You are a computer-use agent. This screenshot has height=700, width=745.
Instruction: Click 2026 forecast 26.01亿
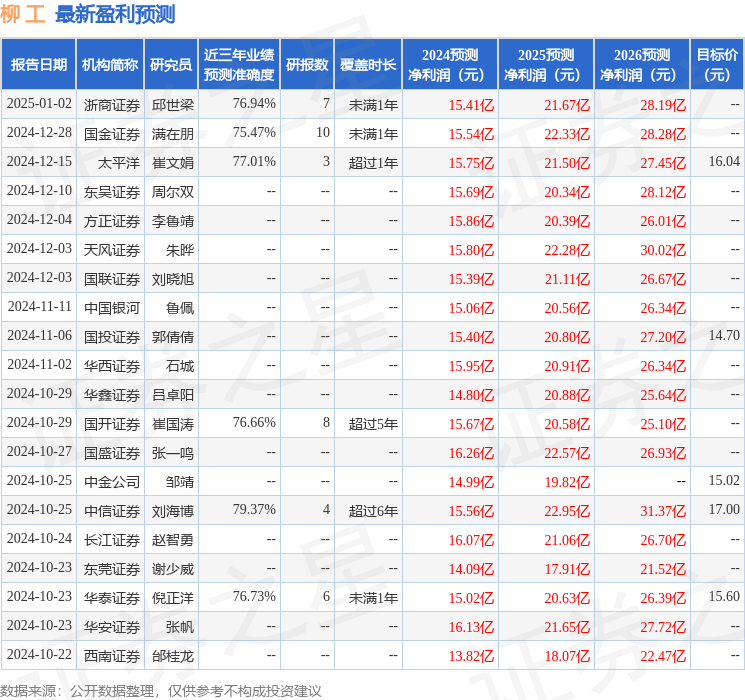pos(663,221)
